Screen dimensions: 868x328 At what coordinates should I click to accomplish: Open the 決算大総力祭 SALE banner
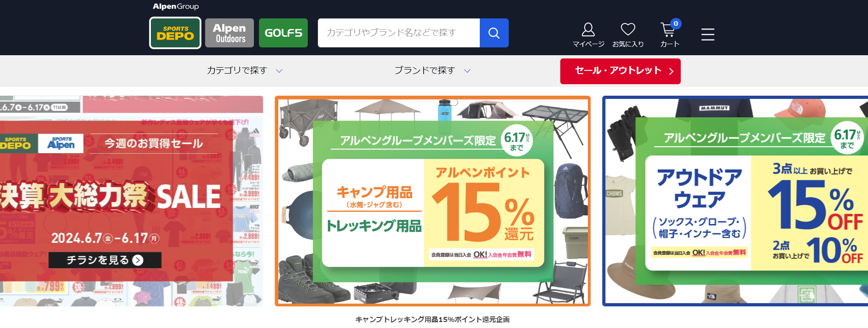pos(132,201)
